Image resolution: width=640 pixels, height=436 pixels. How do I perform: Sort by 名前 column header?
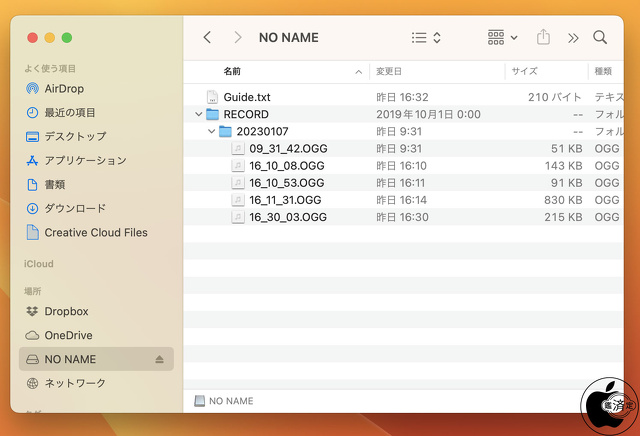click(232, 72)
